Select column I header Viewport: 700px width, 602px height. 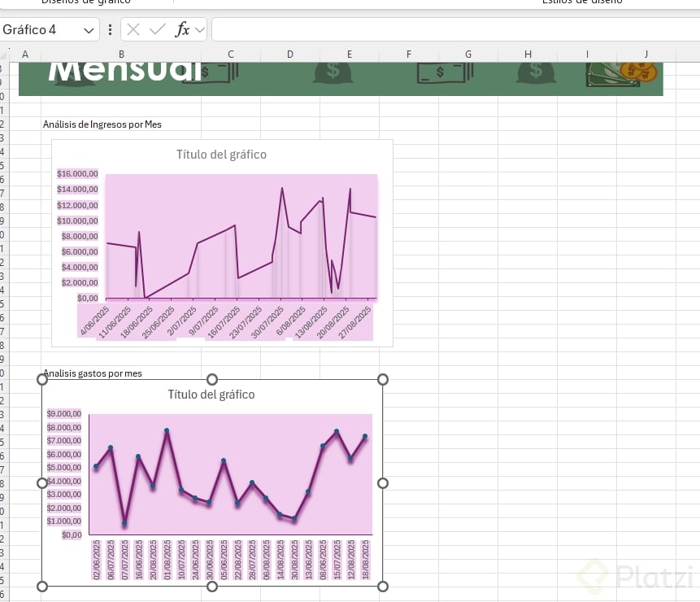pos(587,54)
